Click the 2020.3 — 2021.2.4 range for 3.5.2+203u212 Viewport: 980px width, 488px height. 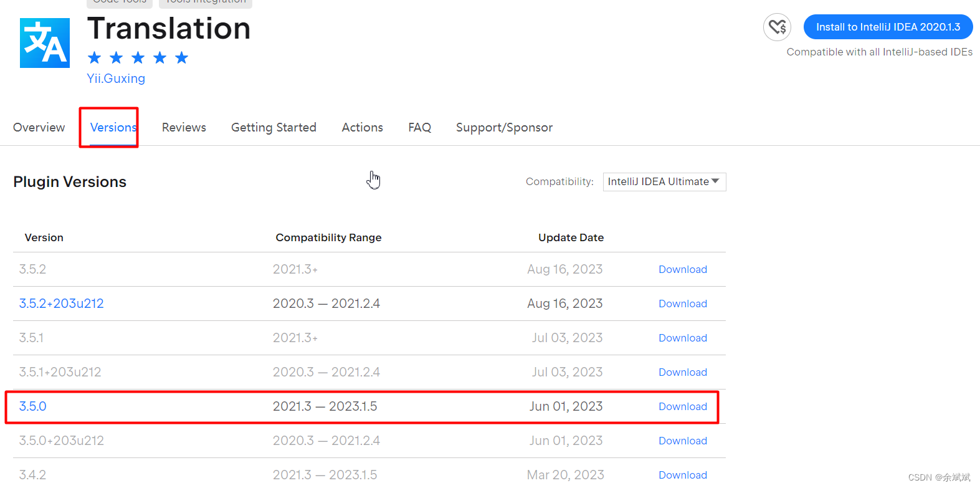326,304
